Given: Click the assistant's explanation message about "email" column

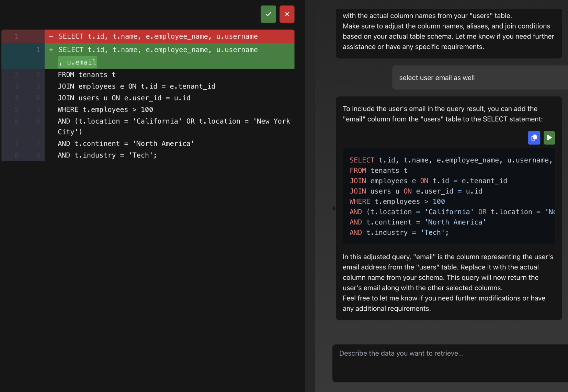Looking at the screenshot, I should coord(446,283).
